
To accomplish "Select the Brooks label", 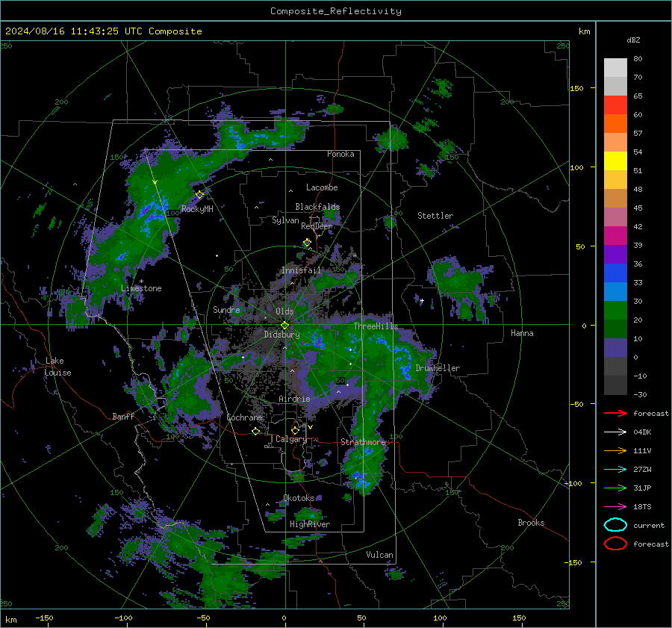I will pos(531,523).
